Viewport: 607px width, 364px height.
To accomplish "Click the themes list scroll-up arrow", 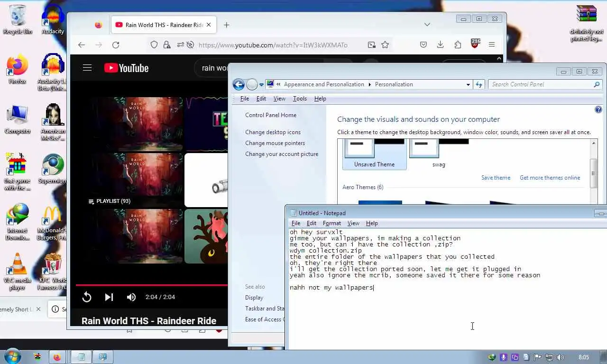I will pyautogui.click(x=593, y=143).
